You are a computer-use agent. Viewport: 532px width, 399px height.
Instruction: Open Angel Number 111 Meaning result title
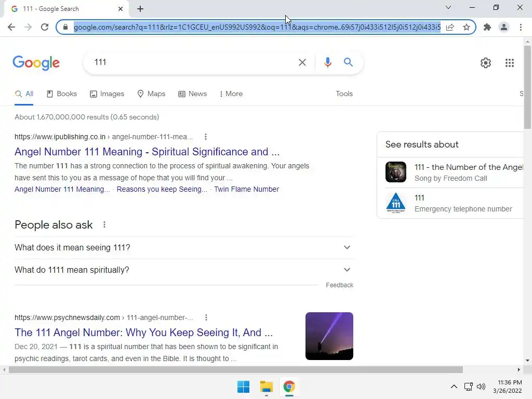[147, 152]
